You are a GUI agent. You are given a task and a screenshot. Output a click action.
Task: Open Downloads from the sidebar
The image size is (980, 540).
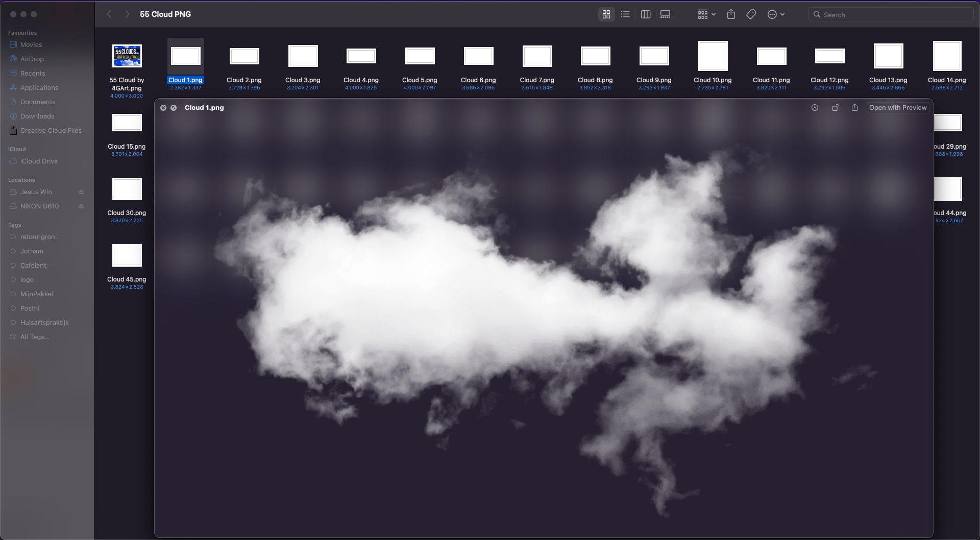(x=37, y=116)
